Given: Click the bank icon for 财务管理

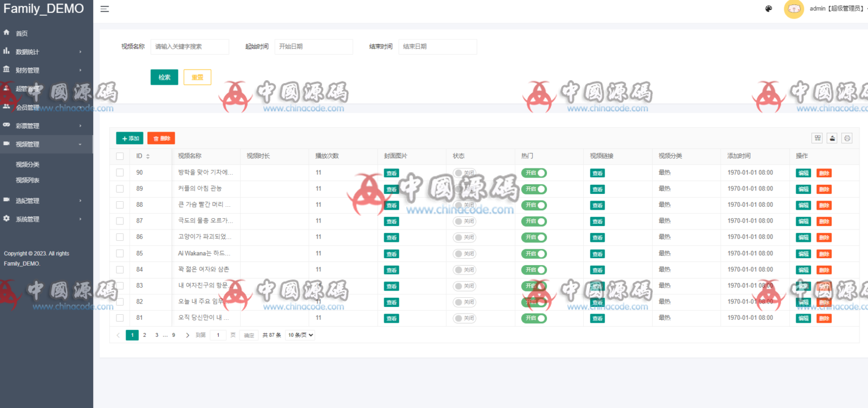Looking at the screenshot, I should [7, 70].
